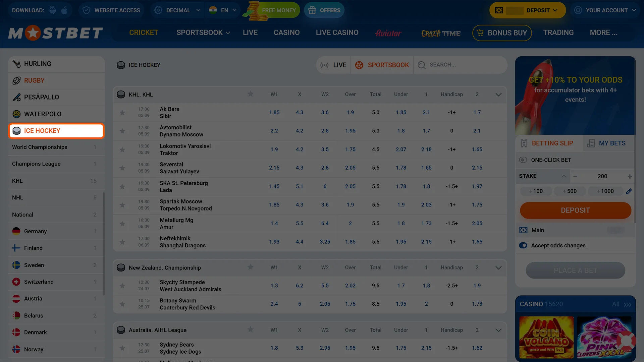This screenshot has width=644, height=362.
Task: Favorite the Avtomobilist vs Dynamo Moscow star
Action: [122, 131]
